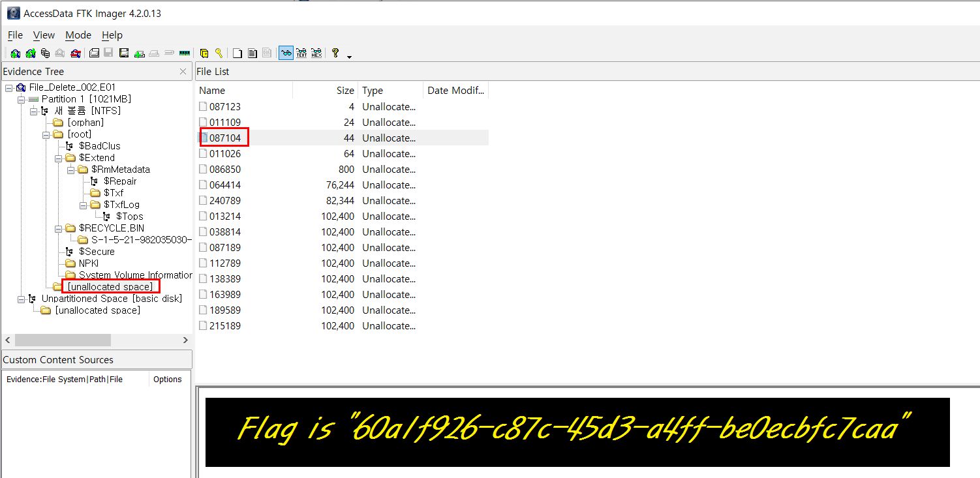Click the Capture Memory chip icon

pos(185,53)
